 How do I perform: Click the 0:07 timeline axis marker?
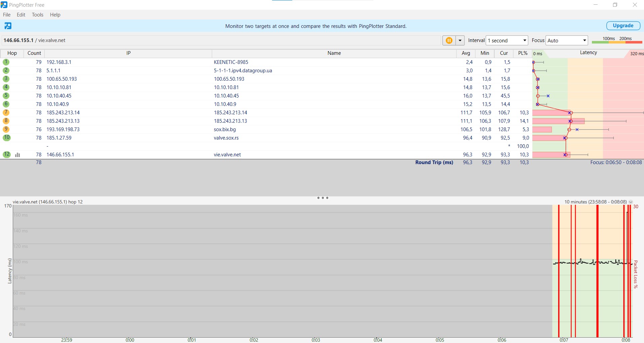[x=564, y=340]
